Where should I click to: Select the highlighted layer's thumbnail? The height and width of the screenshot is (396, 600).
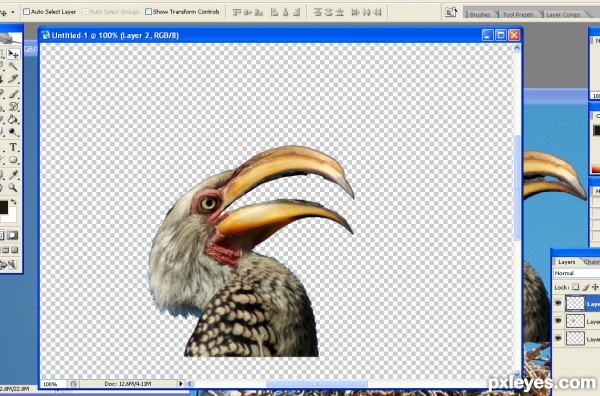[575, 303]
